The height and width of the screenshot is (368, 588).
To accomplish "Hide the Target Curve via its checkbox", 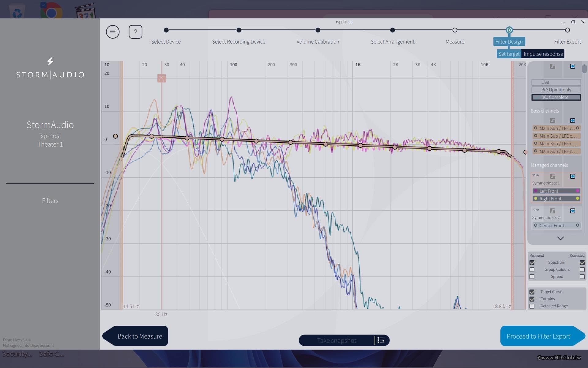I will [532, 292].
